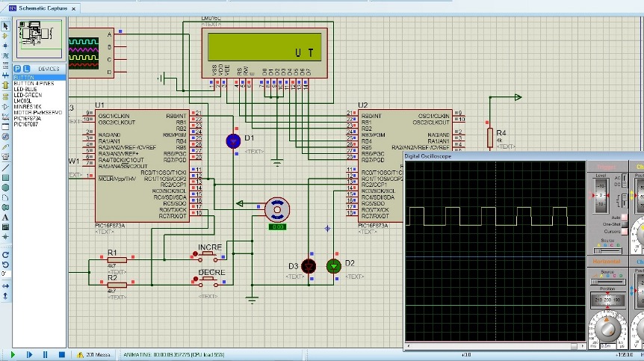Stop the simulation
The height and width of the screenshot is (361, 644).
click(61, 354)
